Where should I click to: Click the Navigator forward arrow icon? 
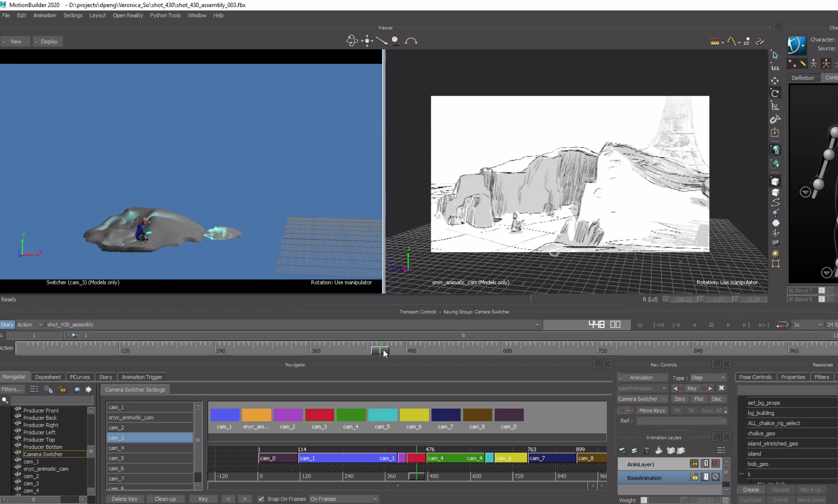point(89,389)
